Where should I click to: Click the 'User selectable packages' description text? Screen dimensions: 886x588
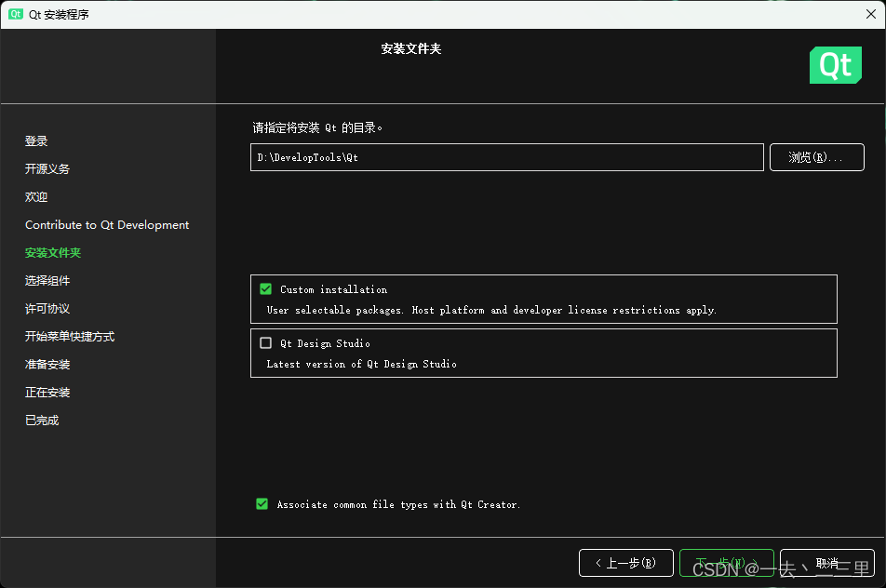point(491,310)
